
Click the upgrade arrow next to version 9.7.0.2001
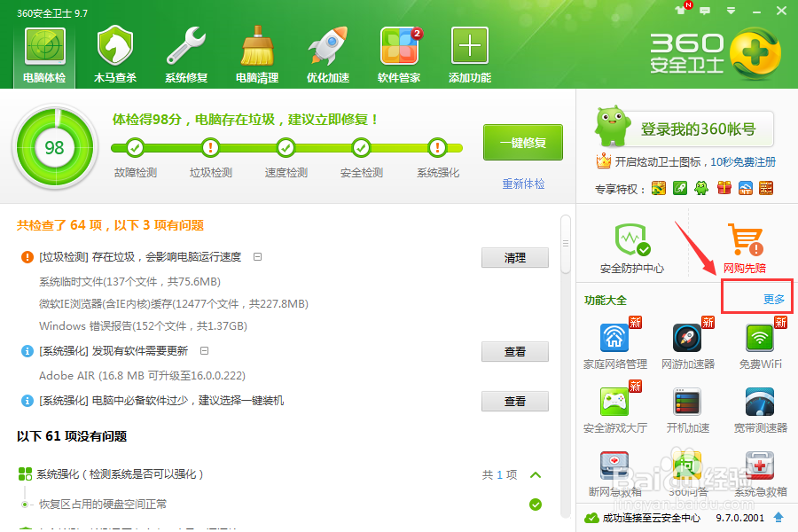click(778, 518)
